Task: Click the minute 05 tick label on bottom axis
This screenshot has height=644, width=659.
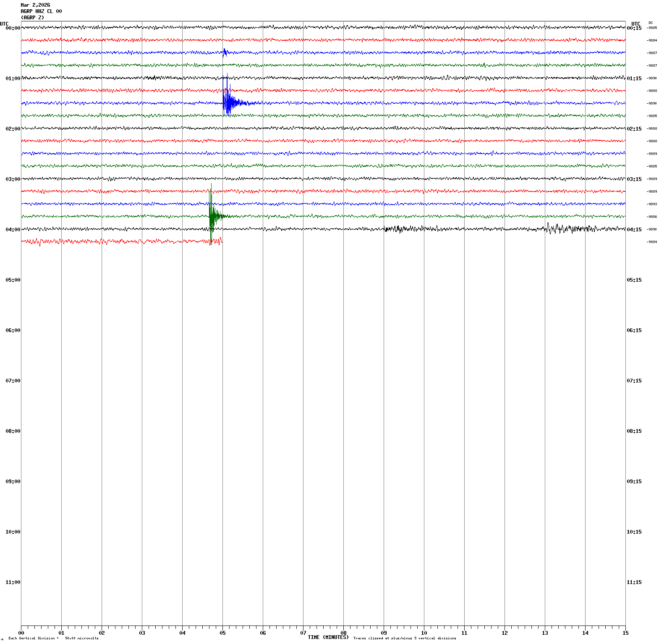Action: [222, 633]
